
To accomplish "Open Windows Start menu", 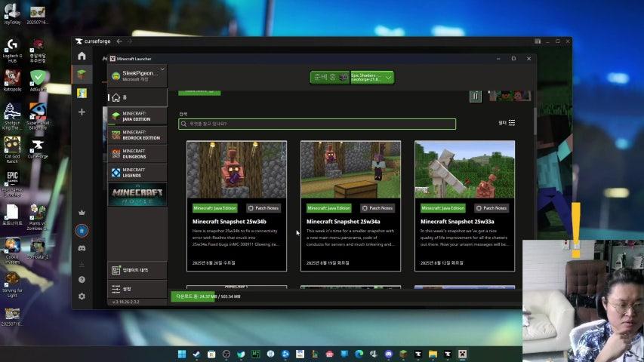I will [x=182, y=354].
